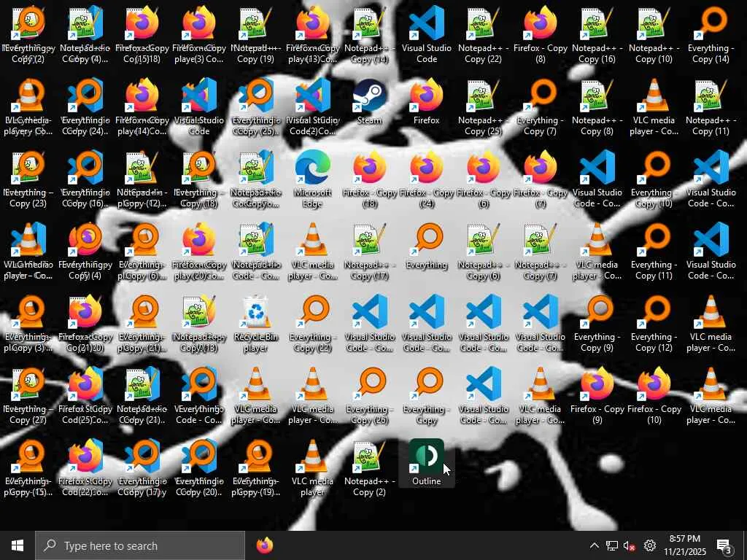The width and height of the screenshot is (747, 560).
Task: Select the Everything - Copy (27) shortcut
Action: 28,397
